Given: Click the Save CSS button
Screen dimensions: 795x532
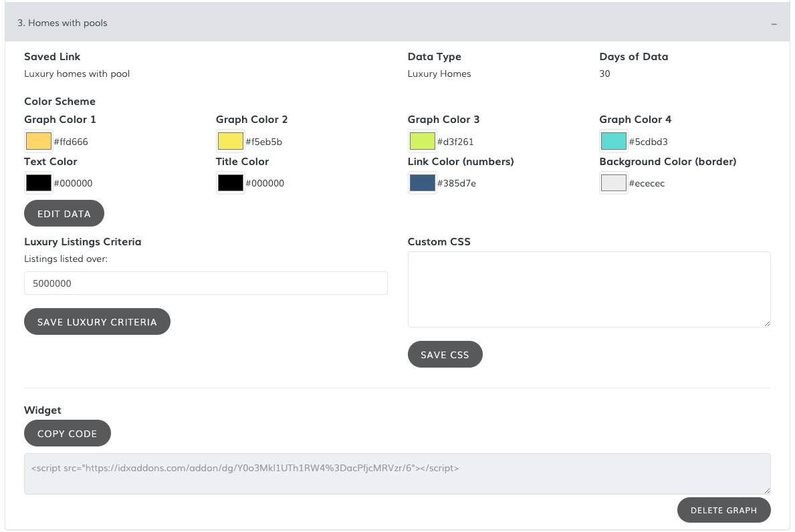Looking at the screenshot, I should click(x=445, y=355).
